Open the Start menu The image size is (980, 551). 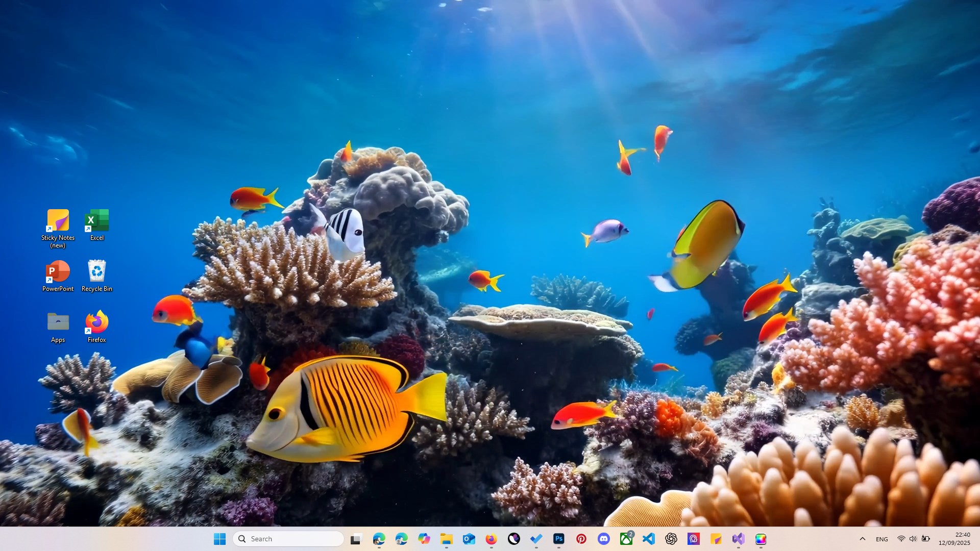click(219, 539)
